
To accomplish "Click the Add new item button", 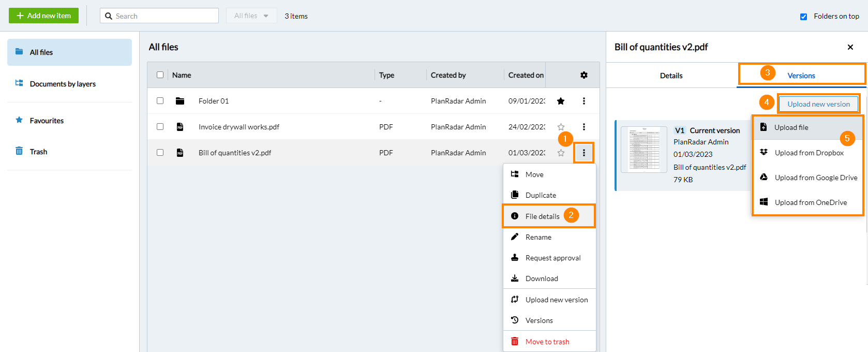I will (x=44, y=16).
